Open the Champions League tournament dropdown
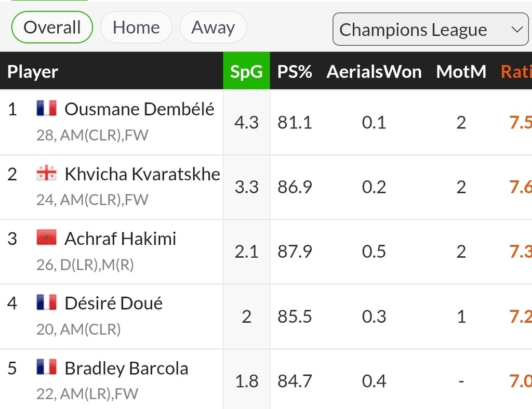The image size is (532, 409). point(431,29)
